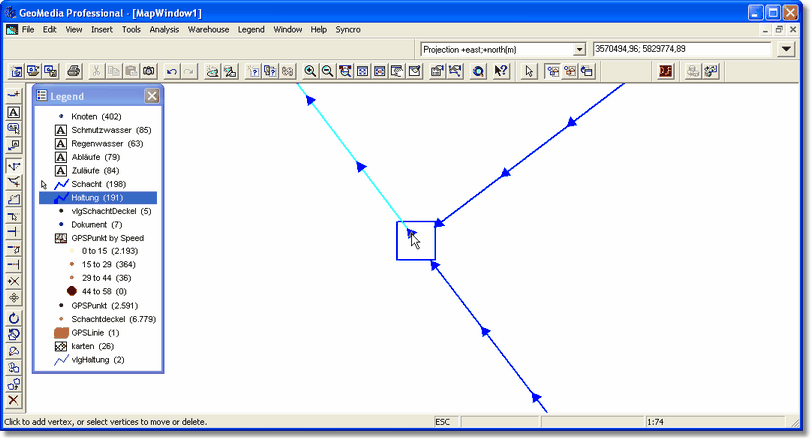Click the Zoom In magnifier icon

(310, 71)
